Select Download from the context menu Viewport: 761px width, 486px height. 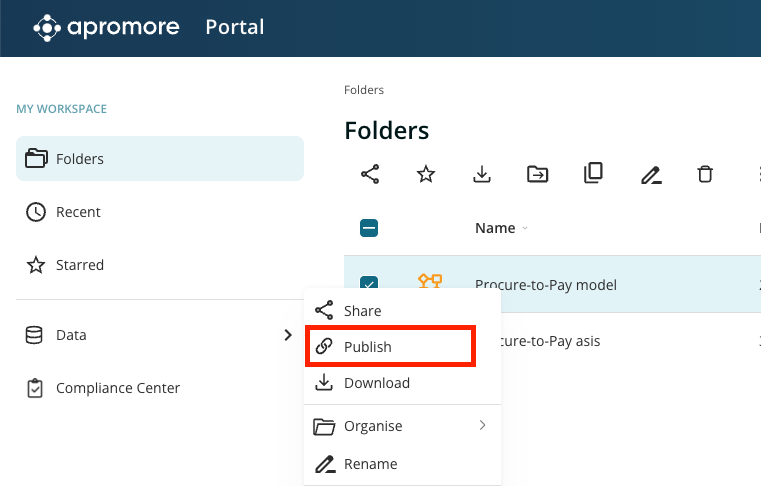[376, 383]
